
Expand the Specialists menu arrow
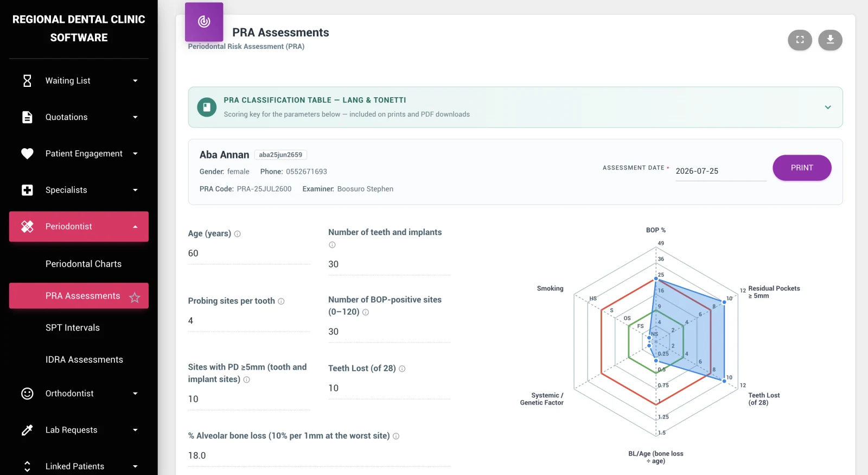click(x=135, y=190)
